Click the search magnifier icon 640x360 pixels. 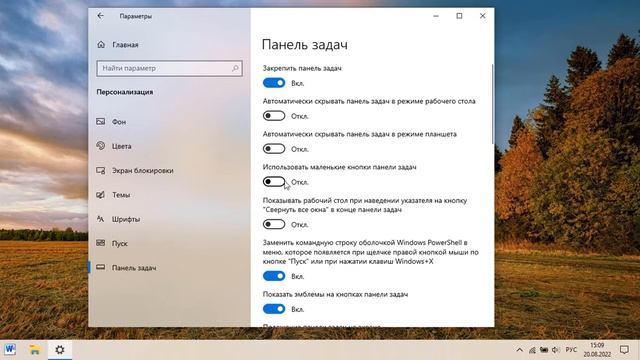pyautogui.click(x=235, y=68)
